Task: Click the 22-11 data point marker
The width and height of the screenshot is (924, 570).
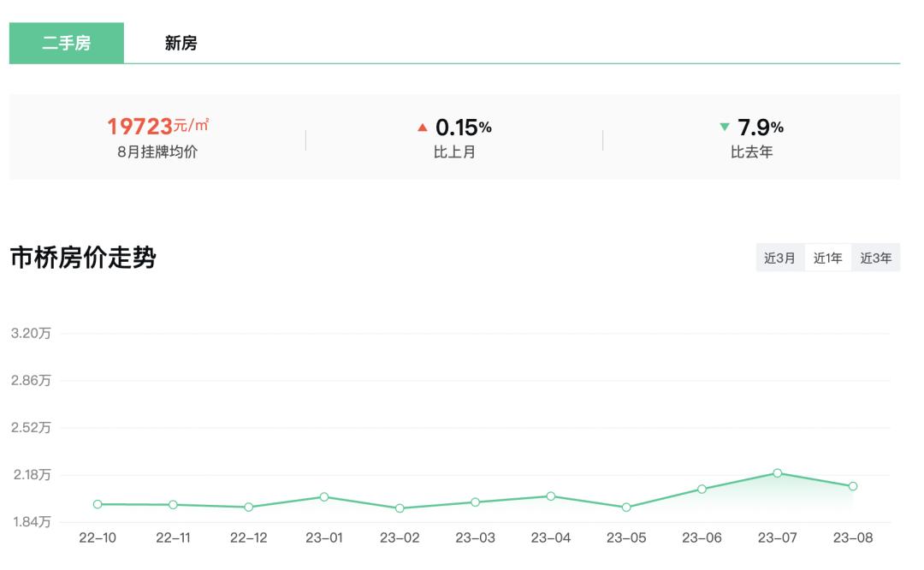Action: (x=173, y=505)
